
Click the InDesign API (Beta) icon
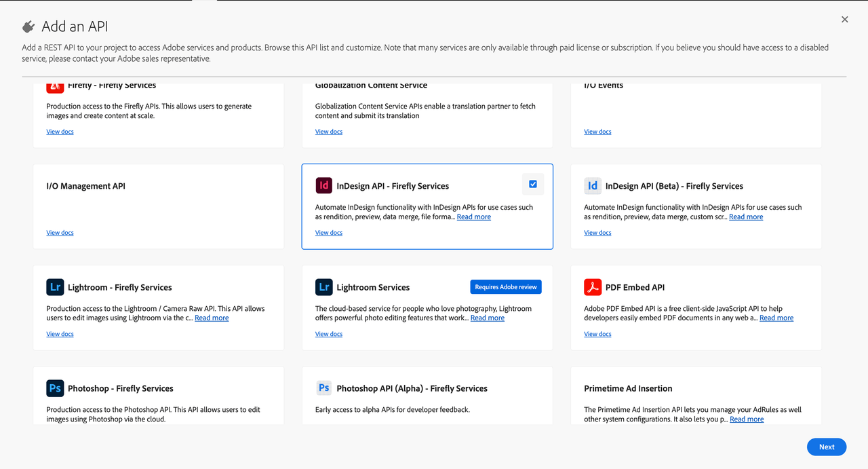(593, 185)
